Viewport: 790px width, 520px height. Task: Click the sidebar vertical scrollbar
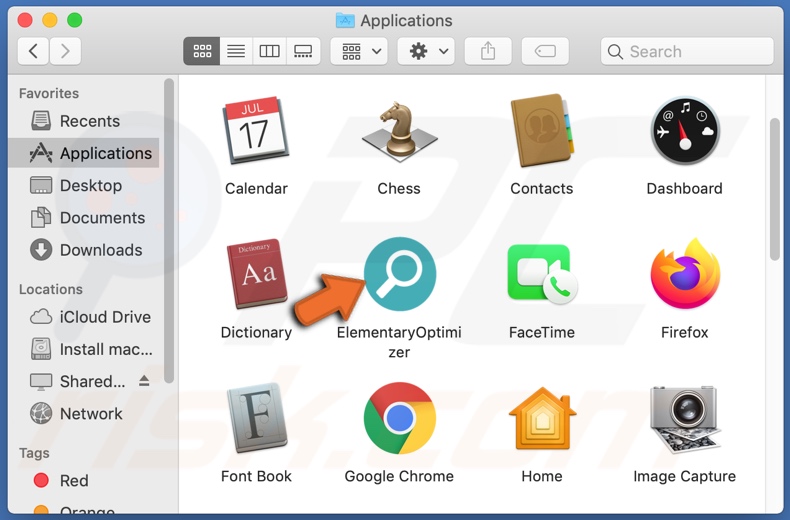pos(169,231)
